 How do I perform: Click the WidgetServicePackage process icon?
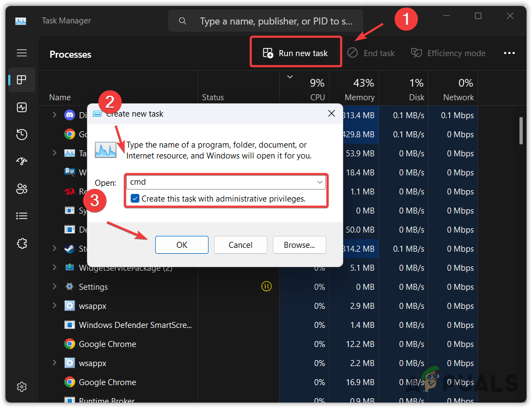tap(70, 267)
